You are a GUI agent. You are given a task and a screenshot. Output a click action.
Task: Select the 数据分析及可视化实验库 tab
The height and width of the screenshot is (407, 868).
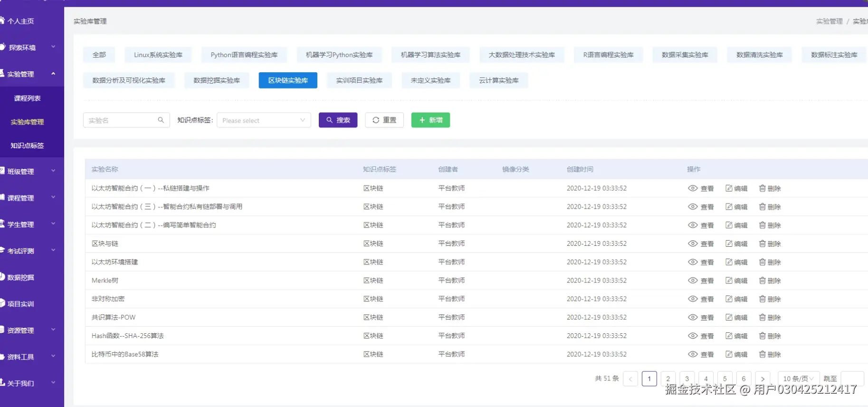click(129, 80)
